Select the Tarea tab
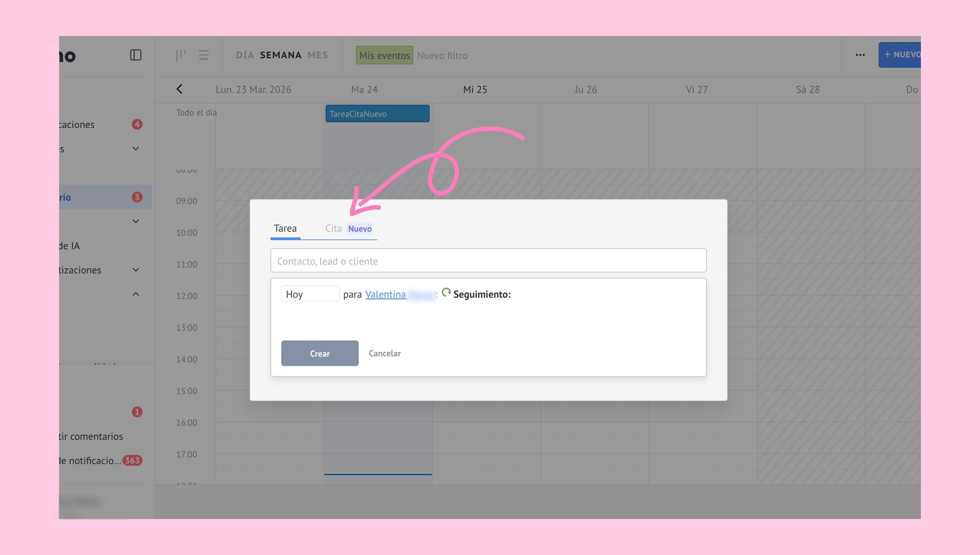The image size is (980, 555). click(x=285, y=228)
